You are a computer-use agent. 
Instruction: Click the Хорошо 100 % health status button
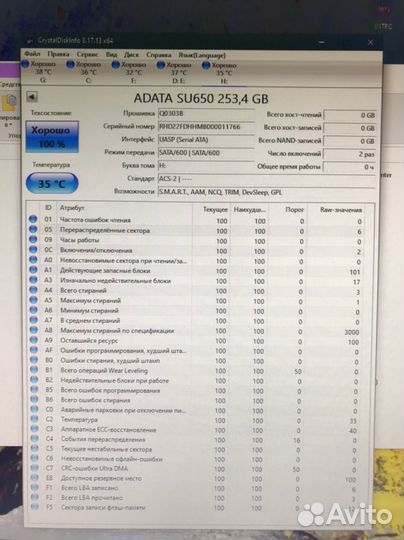[52, 137]
